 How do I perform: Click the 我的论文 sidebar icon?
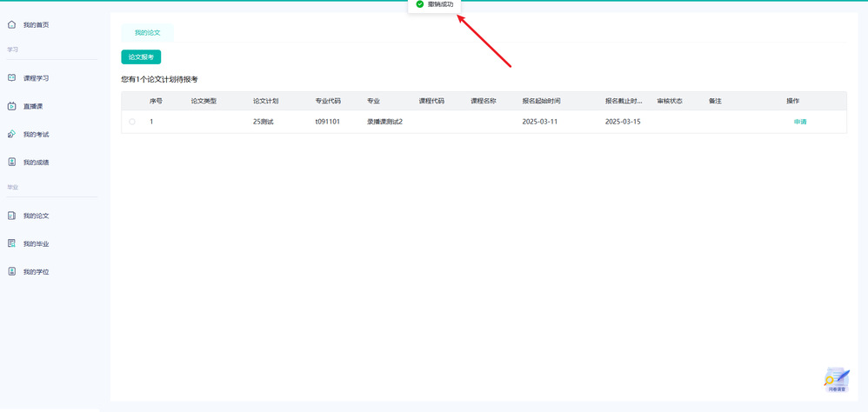(11, 216)
